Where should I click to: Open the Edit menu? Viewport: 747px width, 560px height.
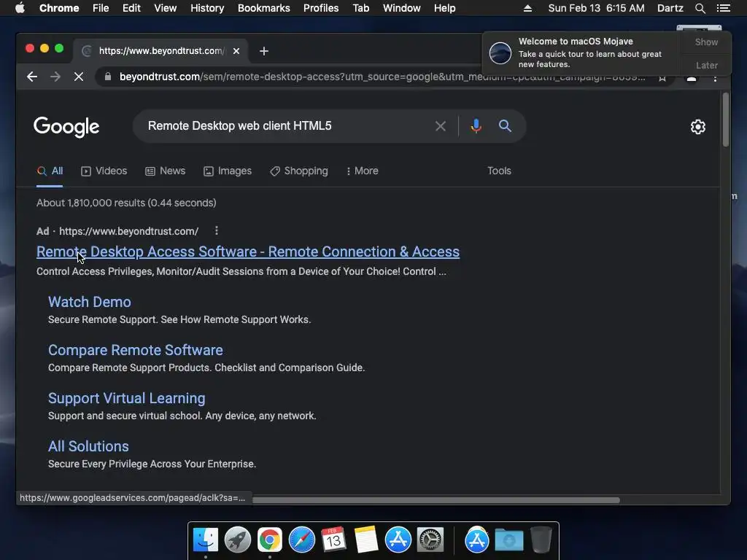131,8
